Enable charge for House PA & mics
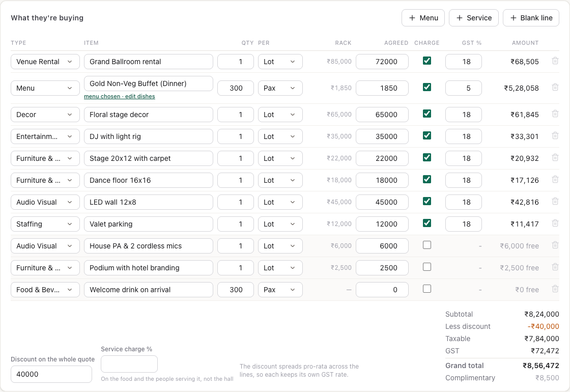Screen dimensions: 570x392 (x=427, y=245)
